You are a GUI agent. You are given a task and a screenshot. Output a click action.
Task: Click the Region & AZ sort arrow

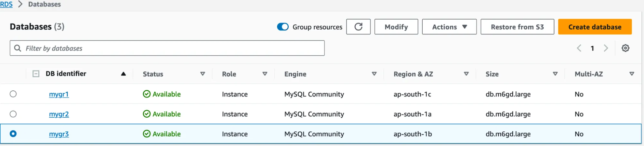click(x=466, y=74)
